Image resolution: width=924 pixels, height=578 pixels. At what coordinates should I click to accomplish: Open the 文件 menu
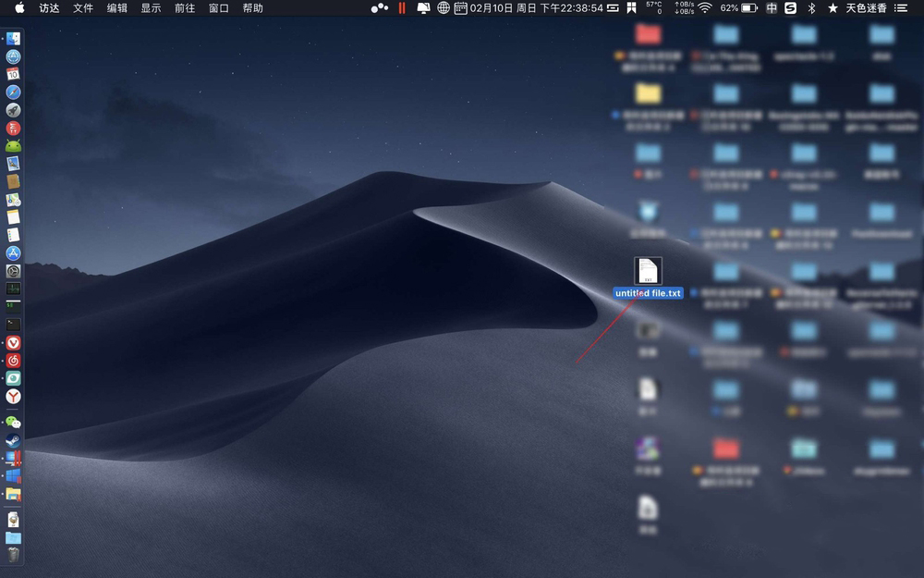(83, 7)
